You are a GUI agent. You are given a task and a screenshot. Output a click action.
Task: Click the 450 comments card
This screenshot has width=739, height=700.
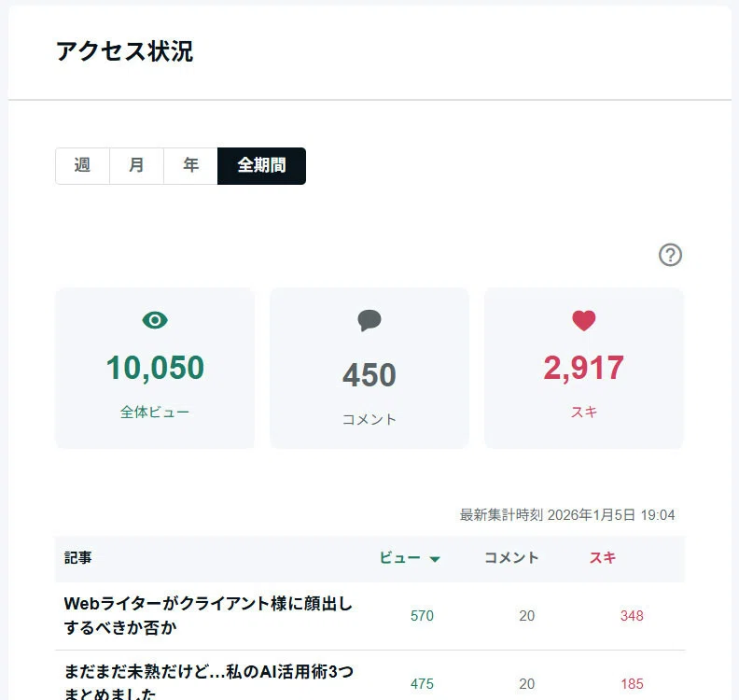369,368
